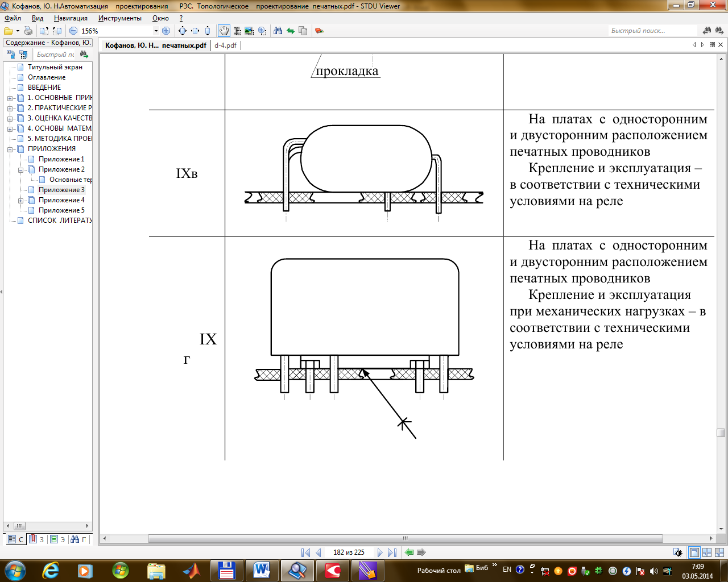Expand the 4. ОСНОВЫ МАТЕМ node
Viewport: 728px width, 582px height.
coord(10,129)
